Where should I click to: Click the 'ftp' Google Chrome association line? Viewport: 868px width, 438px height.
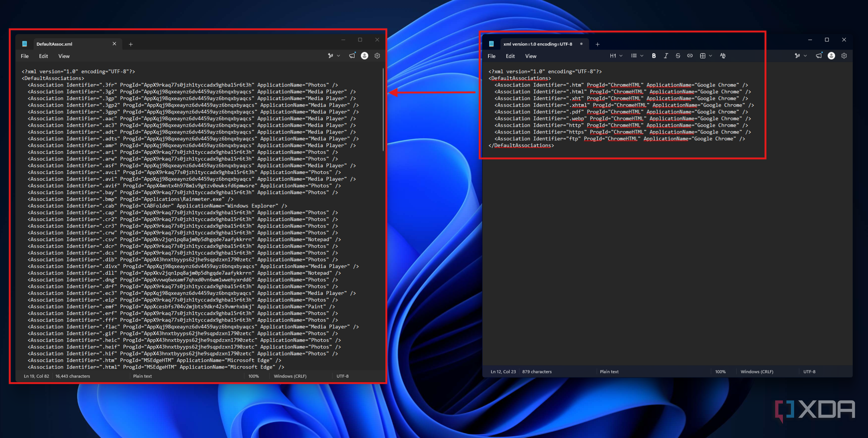pyautogui.click(x=620, y=139)
